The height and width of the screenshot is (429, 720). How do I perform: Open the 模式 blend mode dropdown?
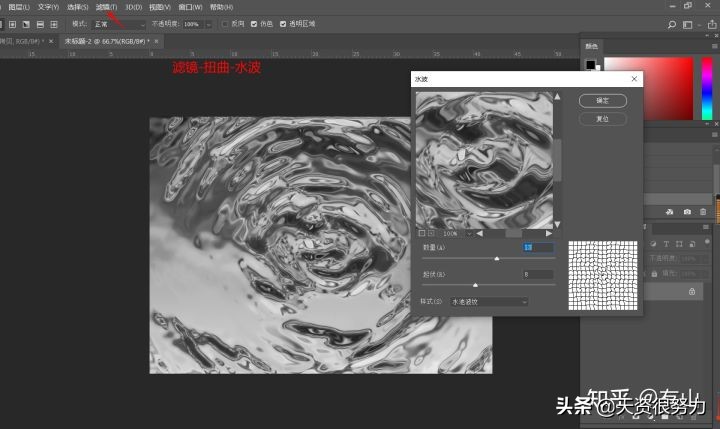pos(119,24)
